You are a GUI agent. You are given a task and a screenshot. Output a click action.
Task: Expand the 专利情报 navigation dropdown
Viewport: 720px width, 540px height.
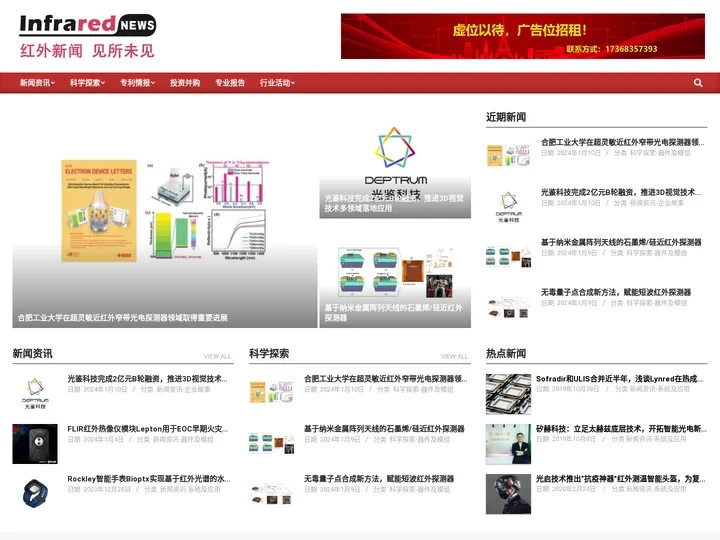137,83
